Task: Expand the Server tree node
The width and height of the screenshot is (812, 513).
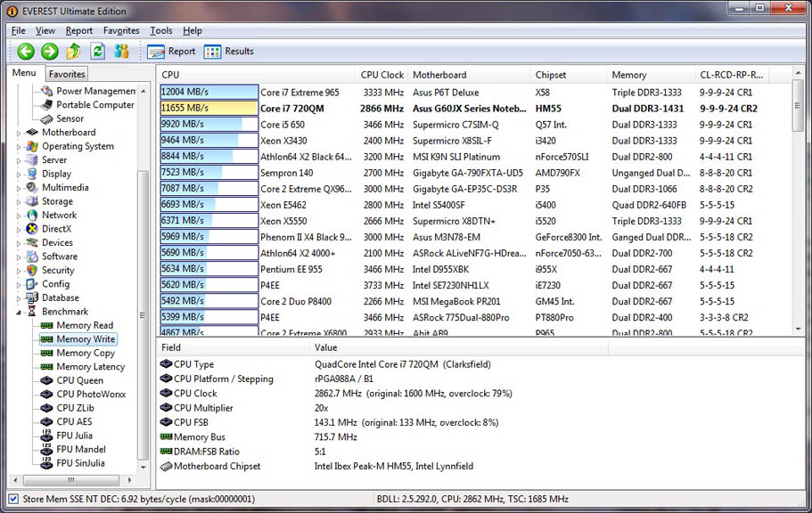Action: point(19,160)
